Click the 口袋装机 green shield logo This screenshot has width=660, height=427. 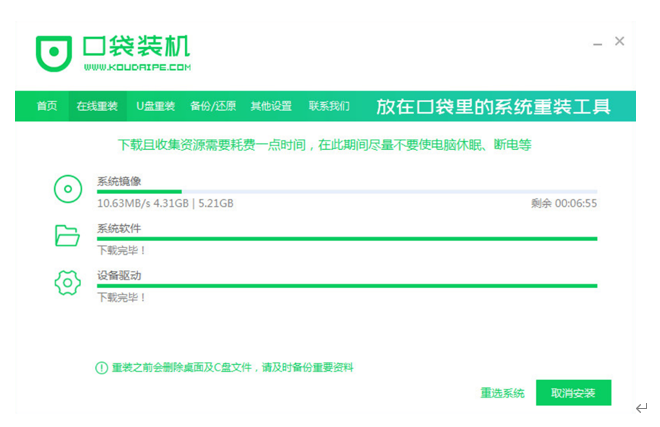point(54,53)
